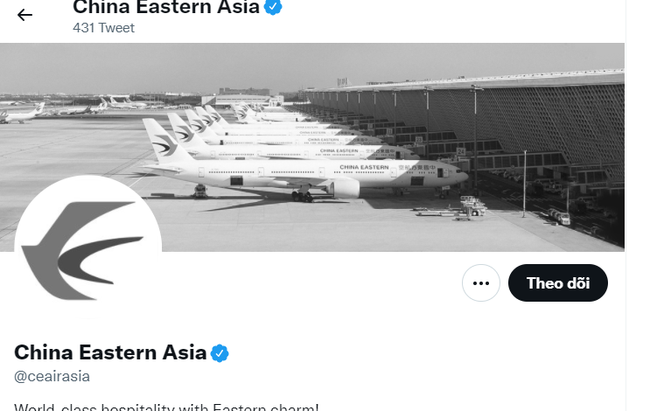
Task: Click the back arrow icon
Action: click(x=24, y=14)
